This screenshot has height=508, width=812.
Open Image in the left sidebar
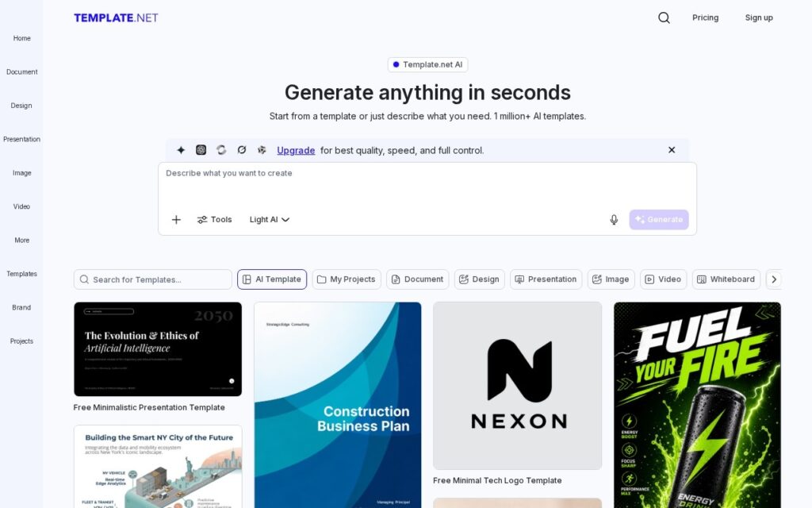(x=21, y=173)
